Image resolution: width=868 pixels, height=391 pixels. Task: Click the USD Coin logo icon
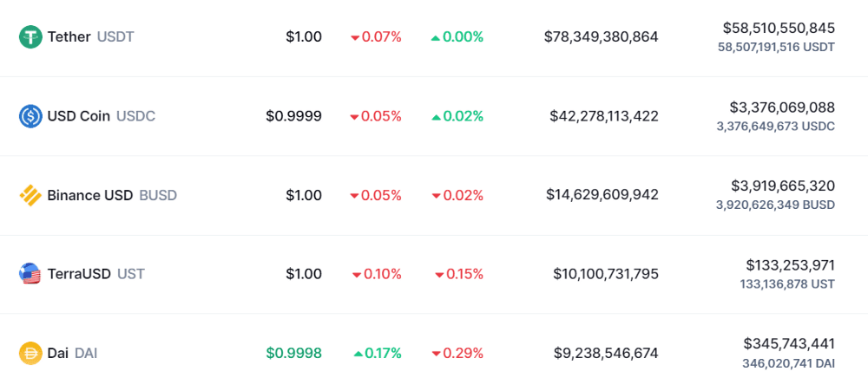(x=30, y=116)
